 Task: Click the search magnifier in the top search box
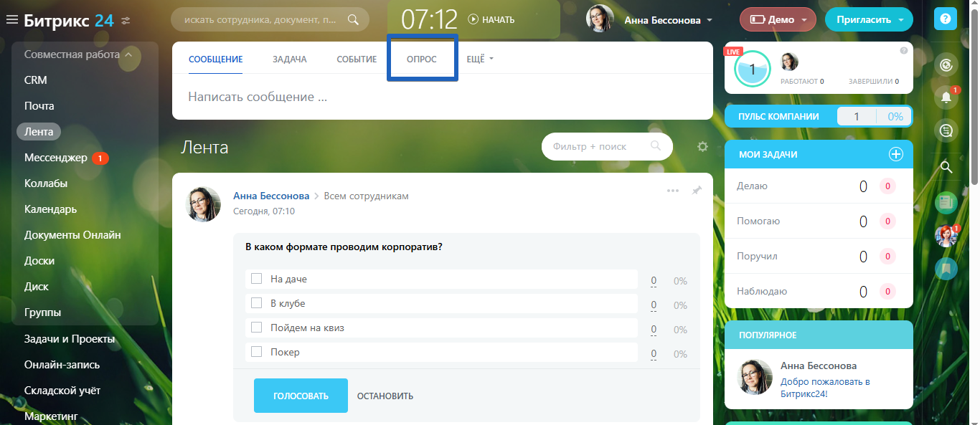coord(353,20)
